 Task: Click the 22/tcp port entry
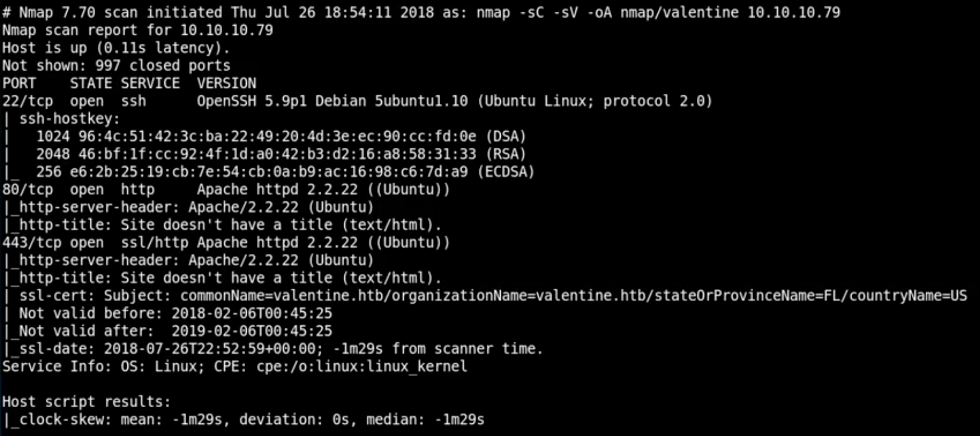pyautogui.click(x=27, y=101)
